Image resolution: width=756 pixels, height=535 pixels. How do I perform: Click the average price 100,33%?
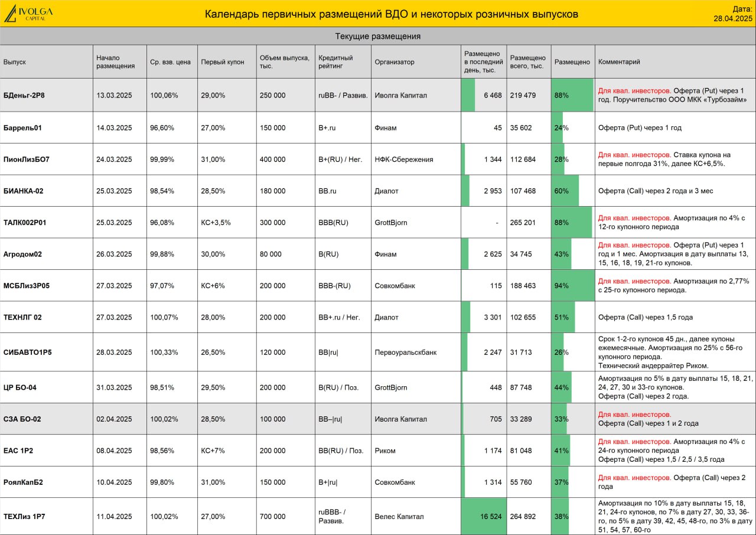[164, 353]
